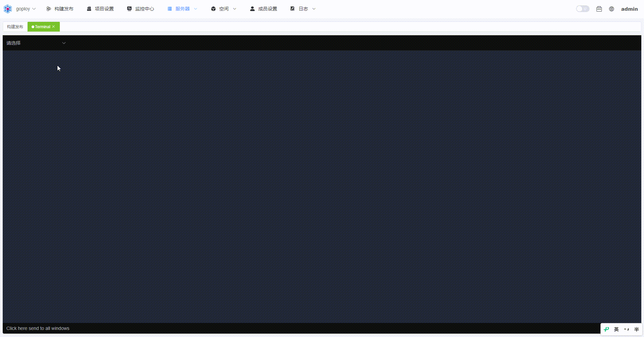Toggle 半 half-width character mode
This screenshot has height=337, width=644.
point(636,329)
